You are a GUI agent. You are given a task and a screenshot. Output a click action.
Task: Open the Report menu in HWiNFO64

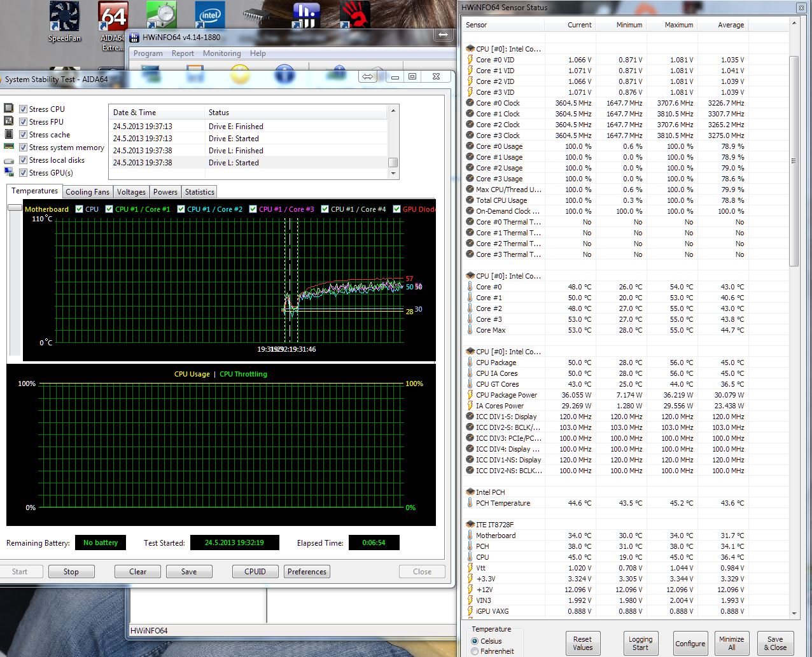tap(183, 53)
